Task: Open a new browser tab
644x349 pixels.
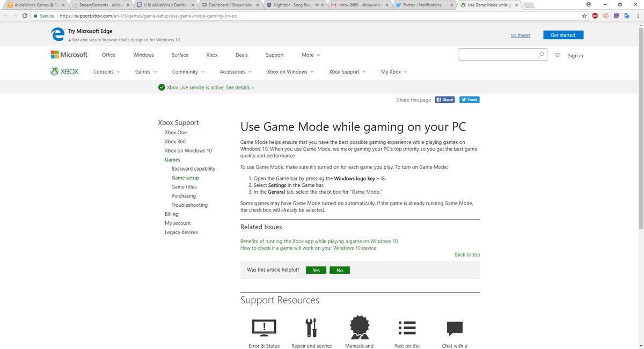Action: pyautogui.click(x=528, y=5)
